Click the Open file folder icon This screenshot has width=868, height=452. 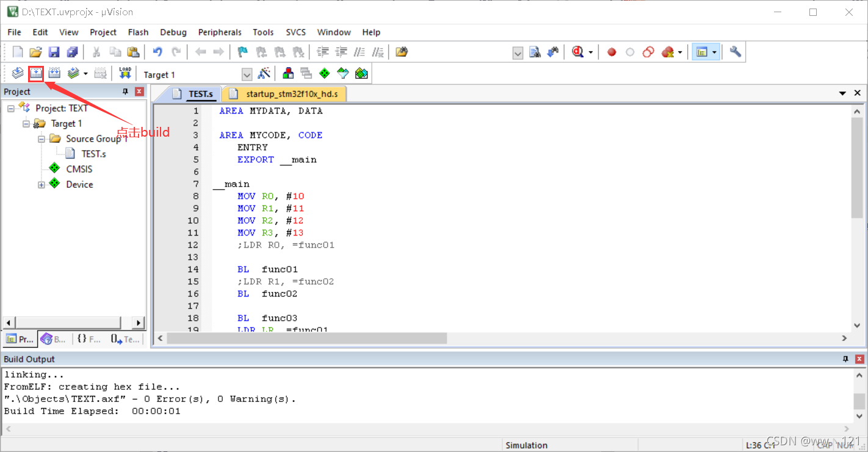35,52
